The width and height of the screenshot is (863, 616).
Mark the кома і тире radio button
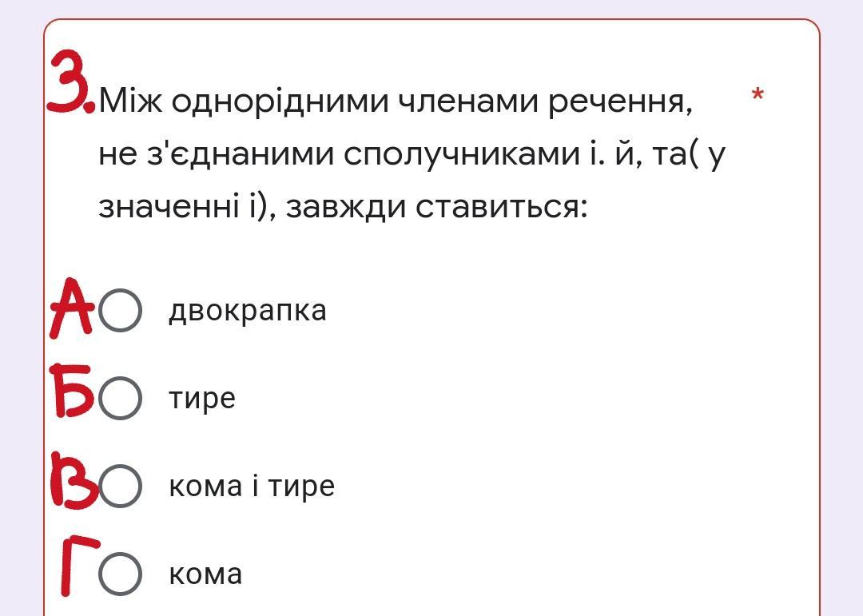(x=120, y=486)
